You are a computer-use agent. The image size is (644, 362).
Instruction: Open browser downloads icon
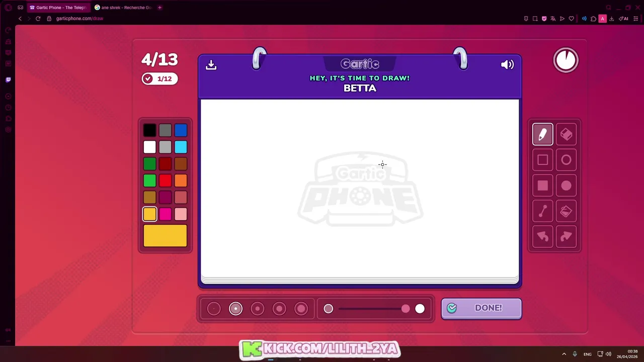point(611,19)
